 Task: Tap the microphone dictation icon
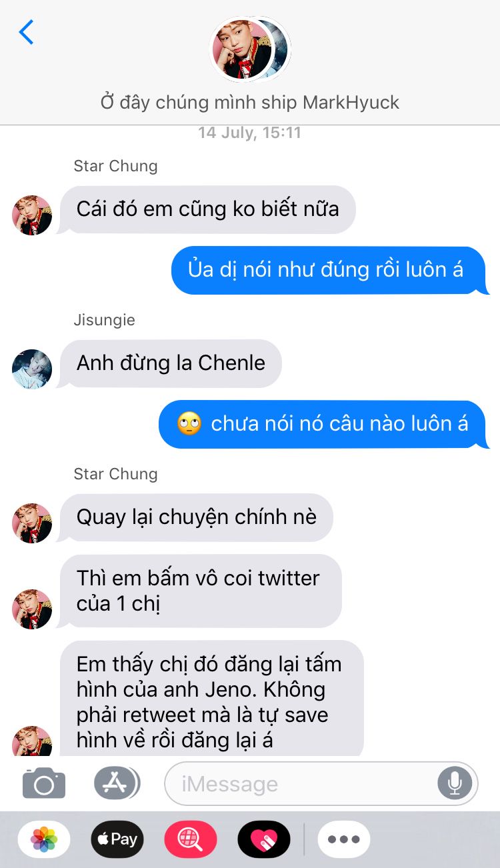click(455, 783)
